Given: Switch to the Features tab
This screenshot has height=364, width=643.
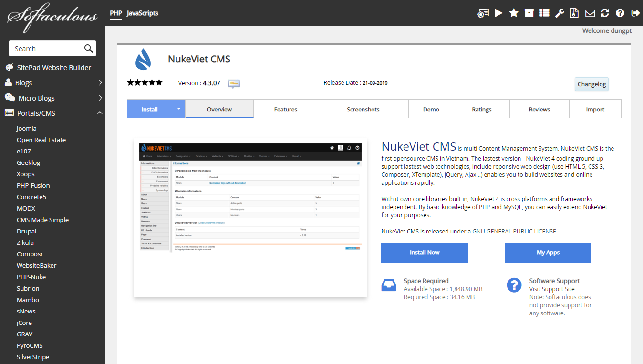Looking at the screenshot, I should (x=286, y=109).
